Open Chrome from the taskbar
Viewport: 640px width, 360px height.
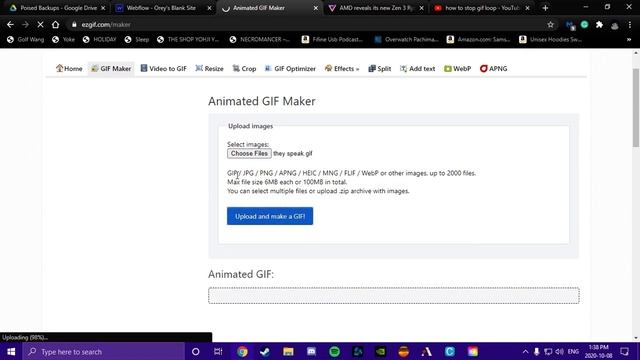coord(242,351)
